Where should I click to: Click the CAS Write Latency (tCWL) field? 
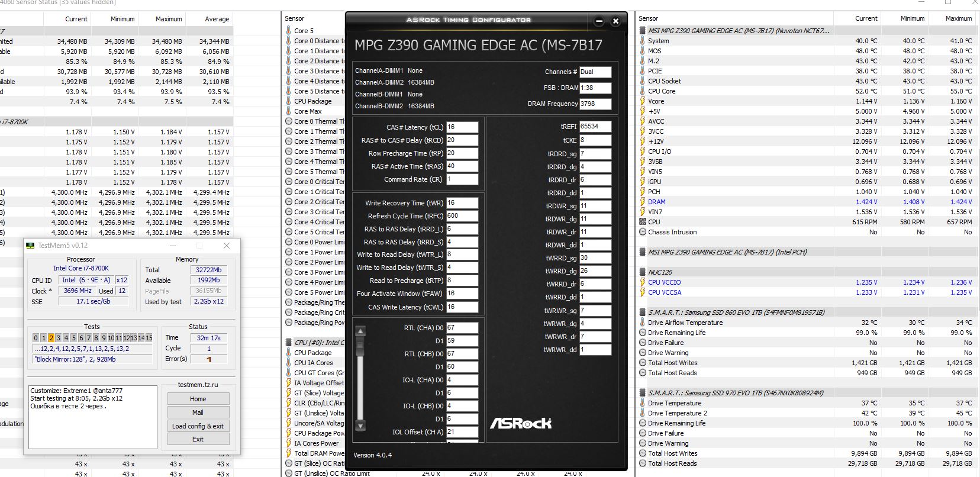[462, 307]
